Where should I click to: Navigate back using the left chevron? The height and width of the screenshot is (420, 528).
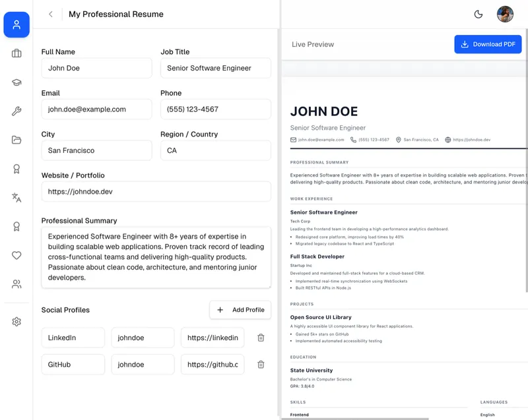50,14
